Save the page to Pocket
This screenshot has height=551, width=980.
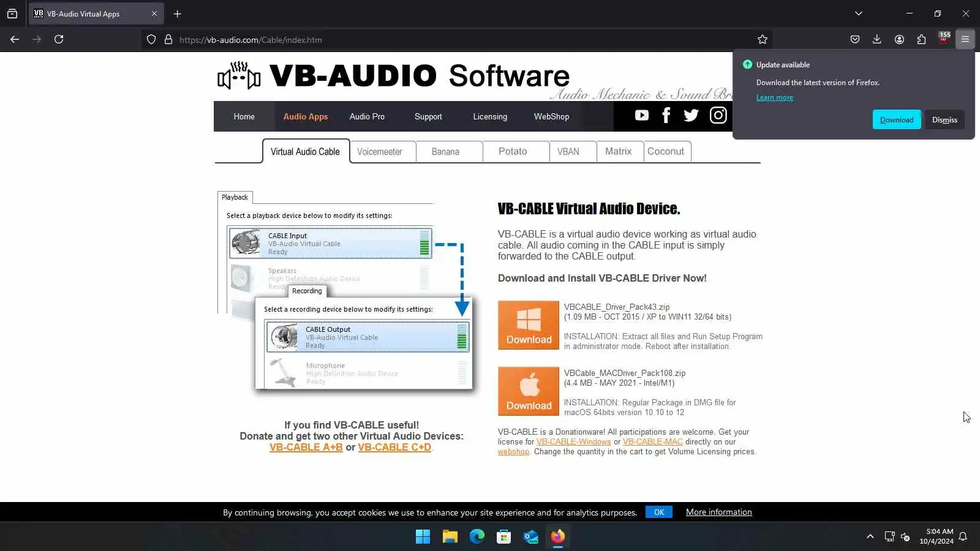(855, 39)
